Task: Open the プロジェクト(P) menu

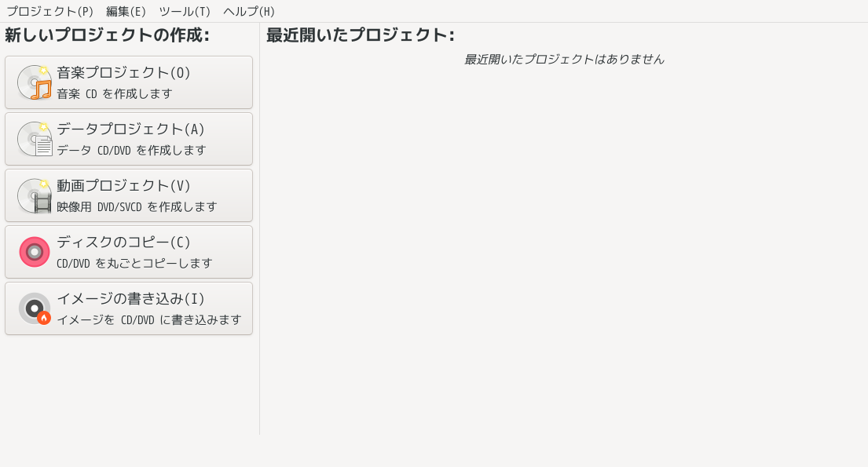Action: (49, 11)
